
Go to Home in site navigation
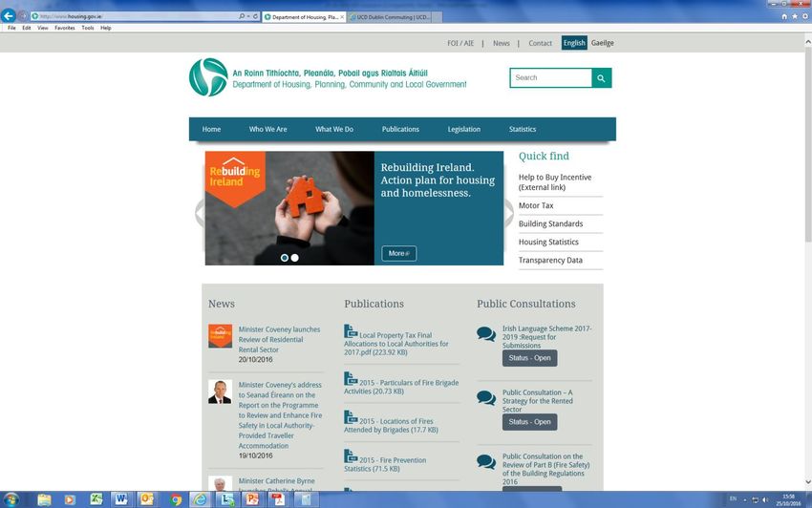point(211,130)
